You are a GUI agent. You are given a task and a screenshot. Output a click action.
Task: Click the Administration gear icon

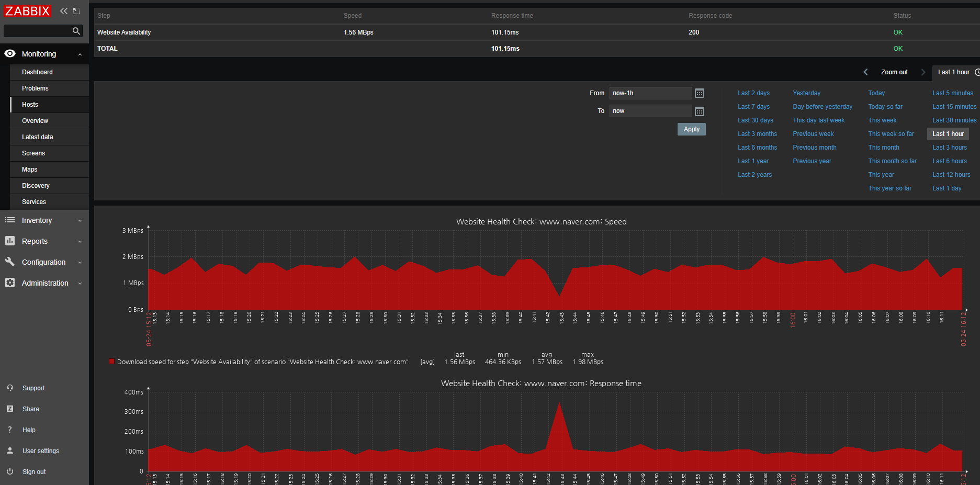pos(9,283)
